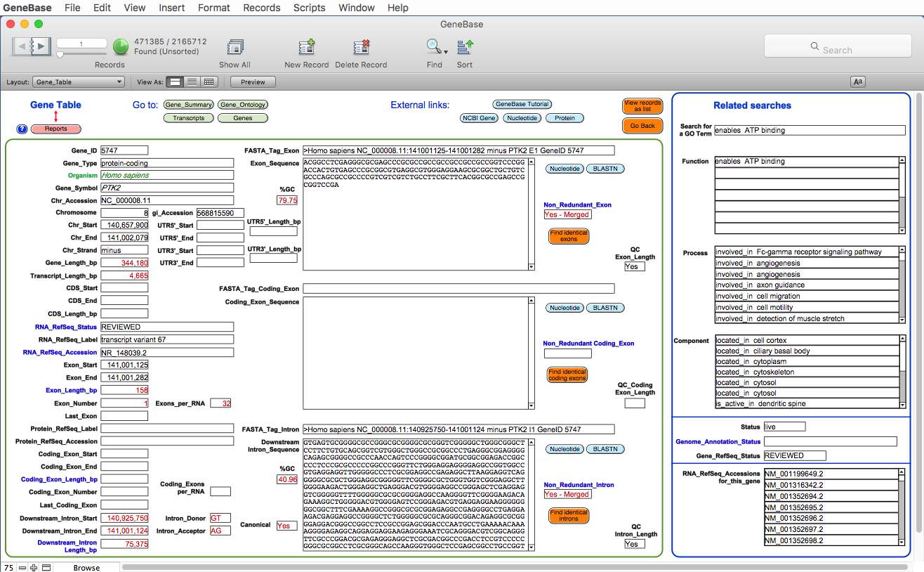Toggle status toolbar icon at window bottom
924x572 pixels.
[x=46, y=567]
